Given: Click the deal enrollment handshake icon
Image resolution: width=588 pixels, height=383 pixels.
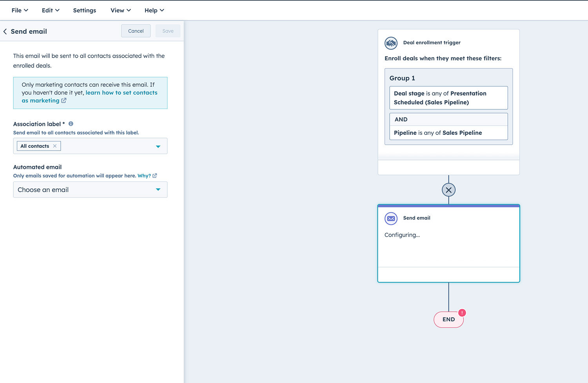Looking at the screenshot, I should tap(391, 43).
